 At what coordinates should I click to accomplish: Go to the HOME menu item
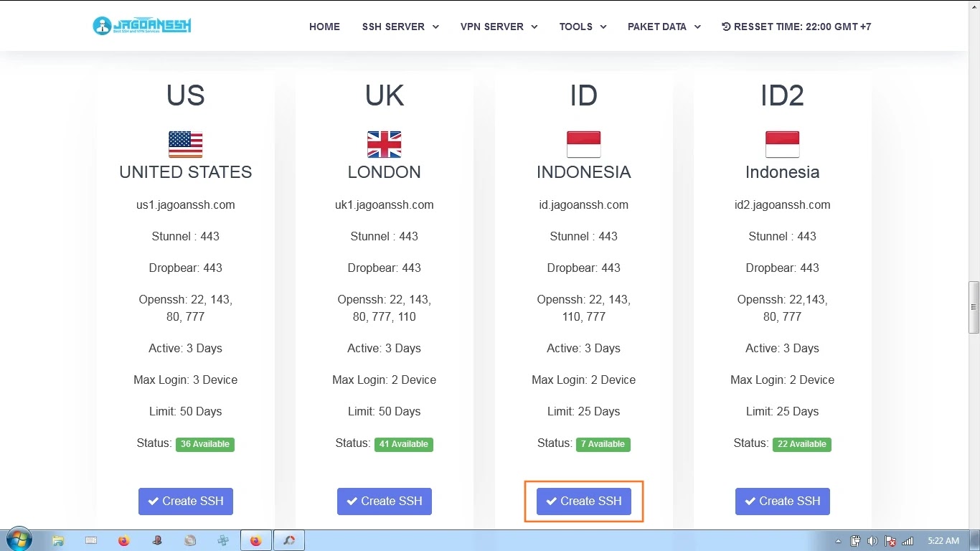[x=324, y=27]
